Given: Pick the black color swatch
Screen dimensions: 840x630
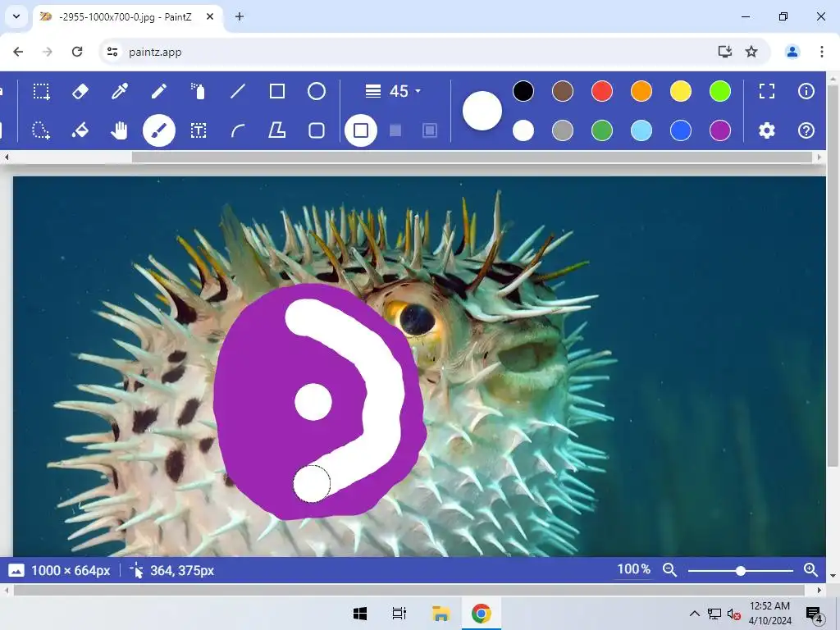Looking at the screenshot, I should 523,92.
